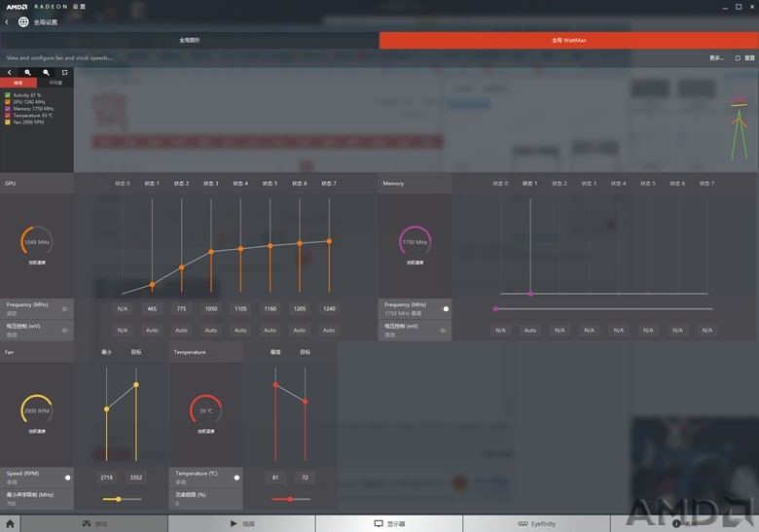Click the GPU frequency field 1105

(240, 308)
